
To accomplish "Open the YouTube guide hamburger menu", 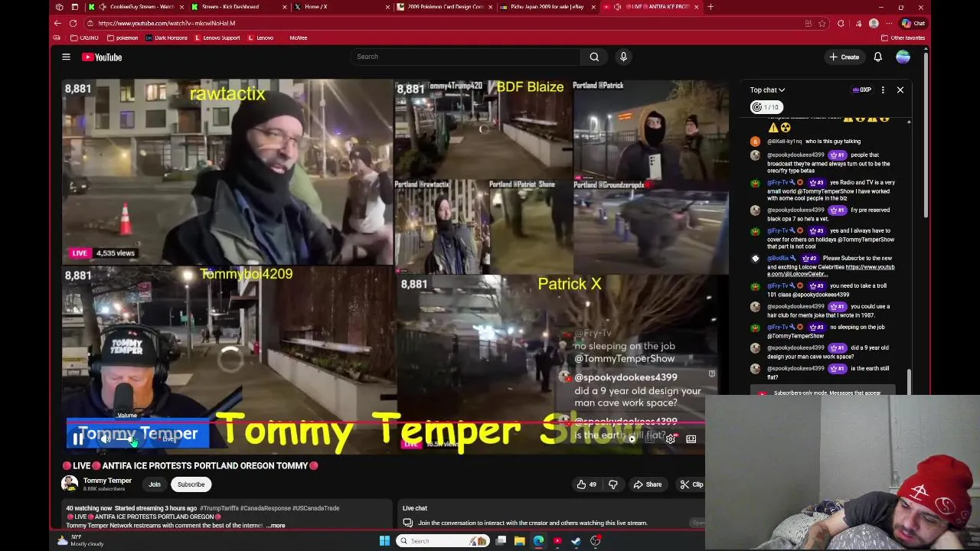I will [66, 57].
